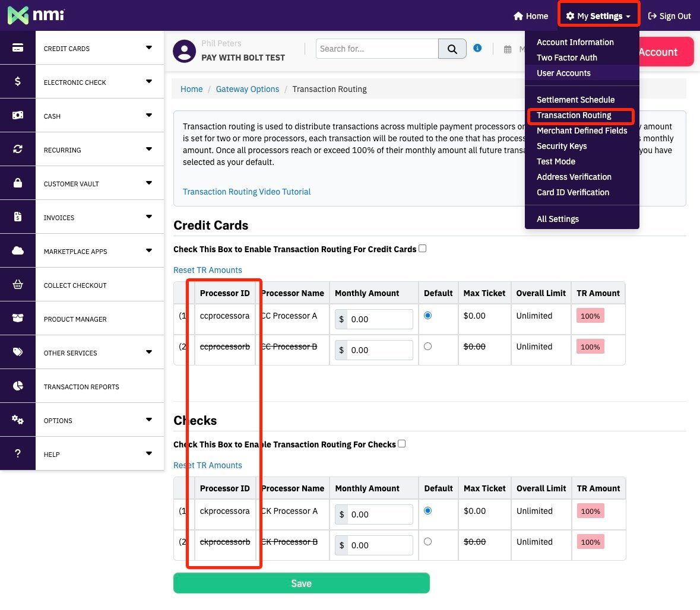Expand the Options menu arrow

[149, 420]
